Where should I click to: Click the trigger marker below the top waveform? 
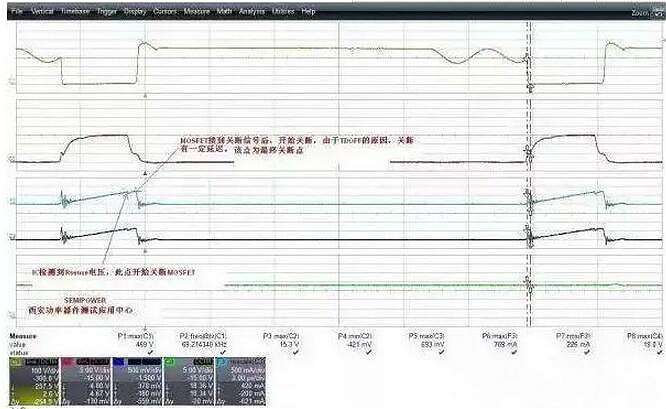point(146,95)
